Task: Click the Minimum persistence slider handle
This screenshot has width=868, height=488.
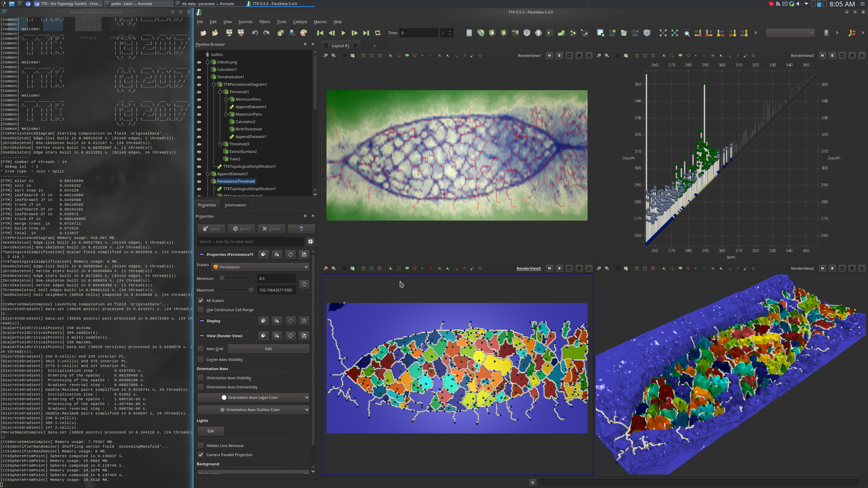Action: point(222,279)
